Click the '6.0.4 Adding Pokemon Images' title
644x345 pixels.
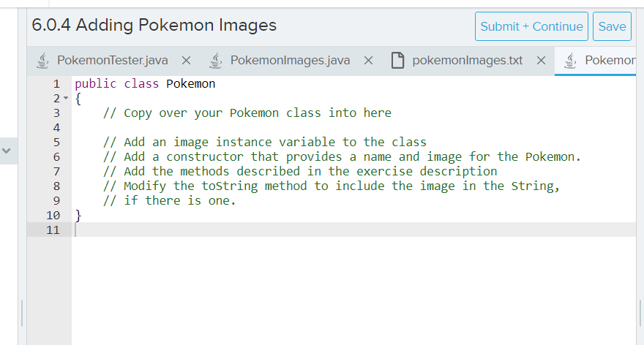pos(154,25)
